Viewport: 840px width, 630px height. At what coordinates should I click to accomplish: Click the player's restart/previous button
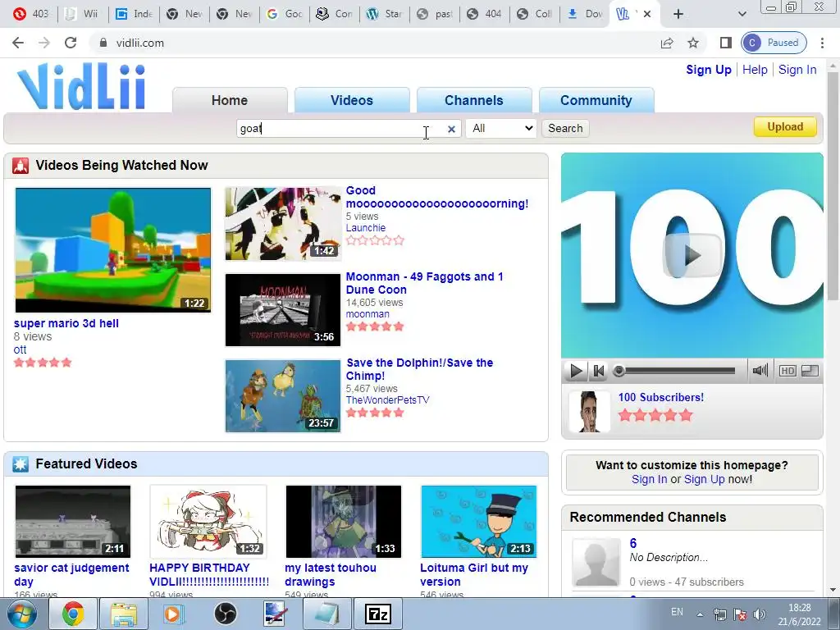click(598, 371)
